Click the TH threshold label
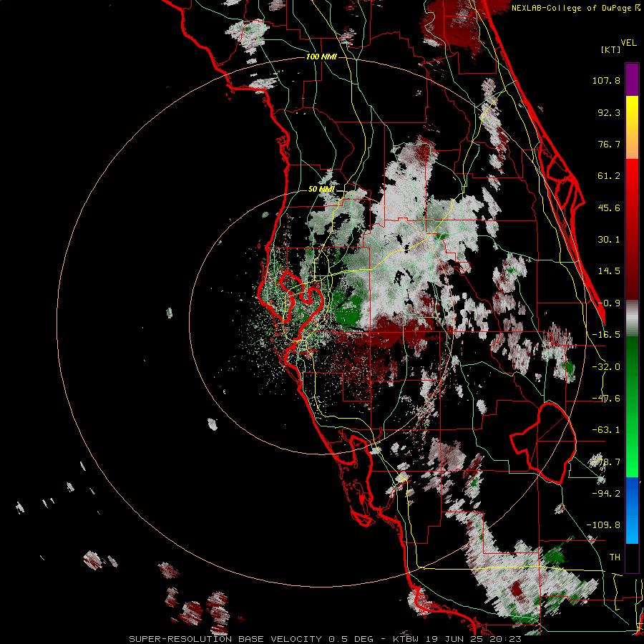The width and height of the screenshot is (644, 644). coord(615,557)
